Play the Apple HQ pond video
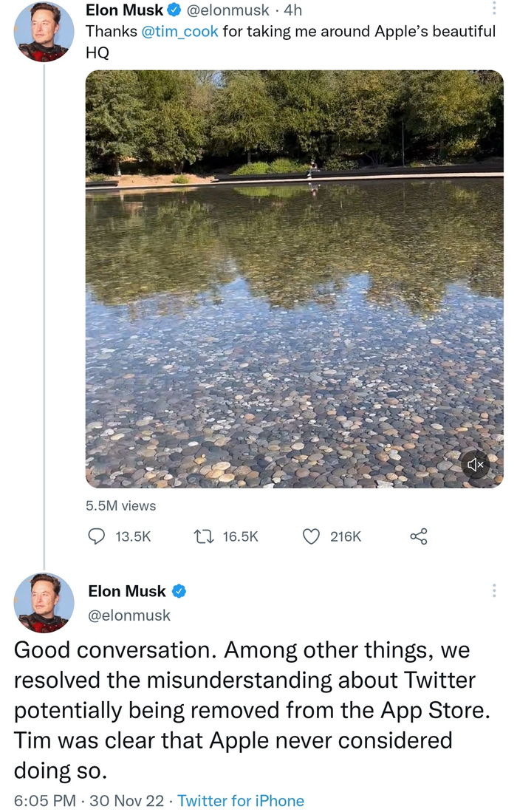 294,279
